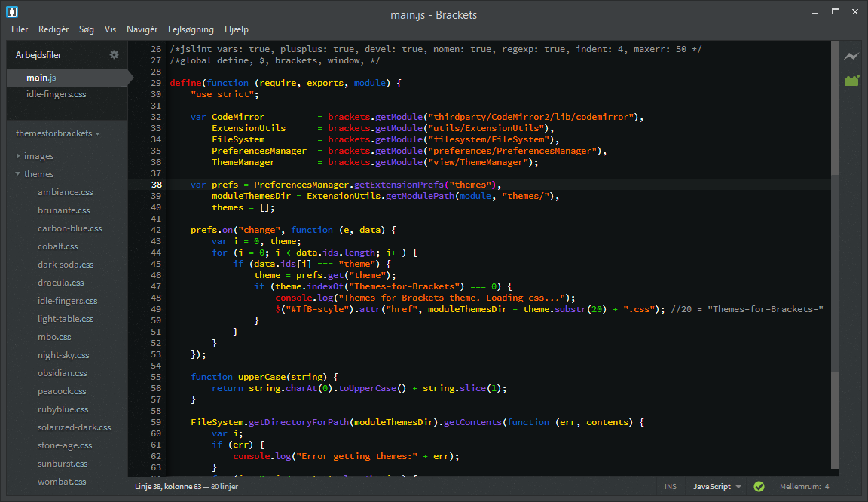Click the green lint status checkmark

[759, 486]
